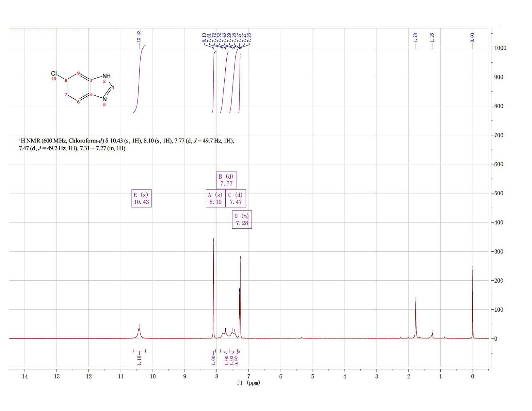
Task: Select the integral value 1.10 under 10.43 peak
Action: point(139,360)
